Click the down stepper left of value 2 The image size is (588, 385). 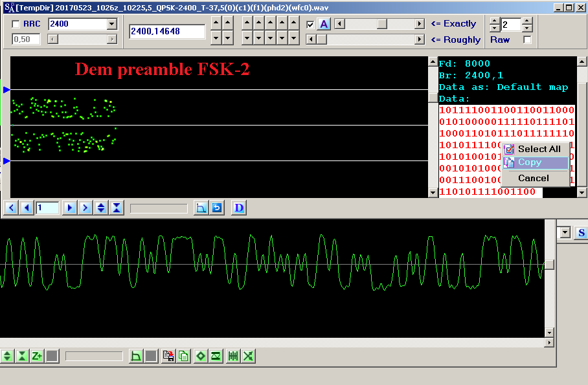point(495,28)
